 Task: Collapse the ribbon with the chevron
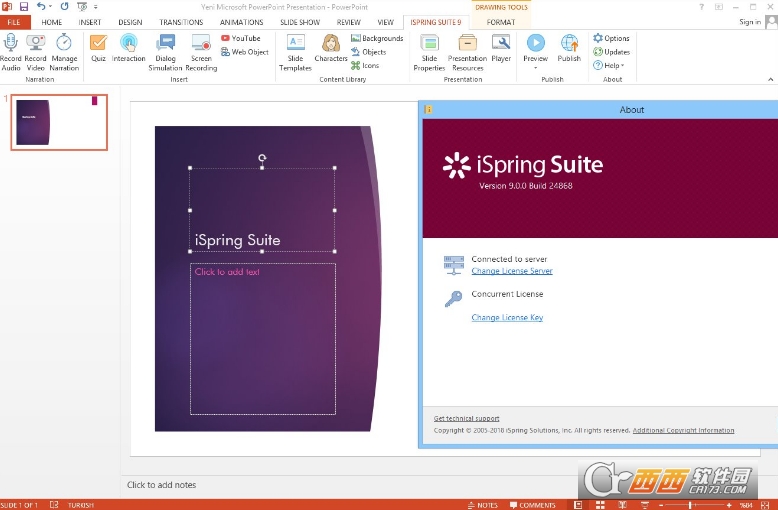pyautogui.click(x=771, y=79)
